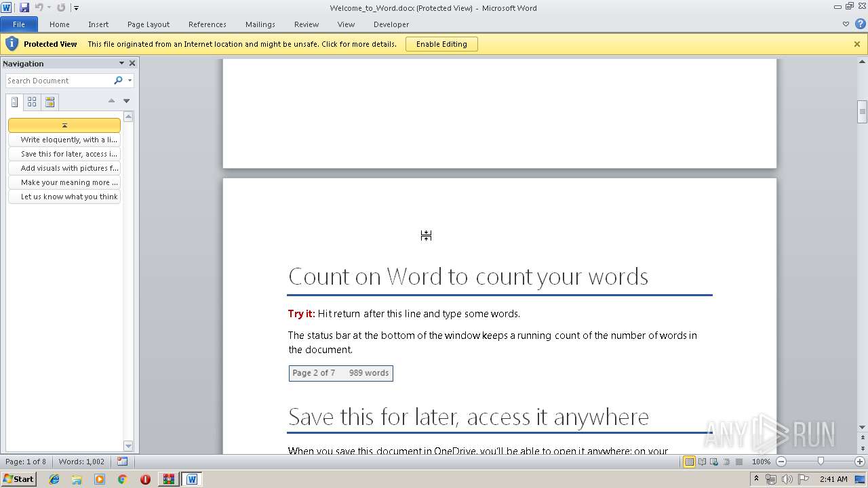Select heading 'Add visuals with pictures f...'

point(64,168)
